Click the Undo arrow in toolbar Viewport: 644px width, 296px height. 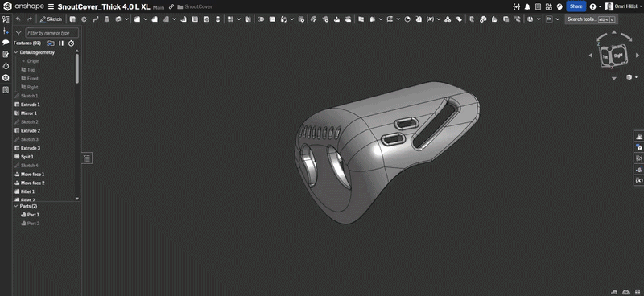18,18
